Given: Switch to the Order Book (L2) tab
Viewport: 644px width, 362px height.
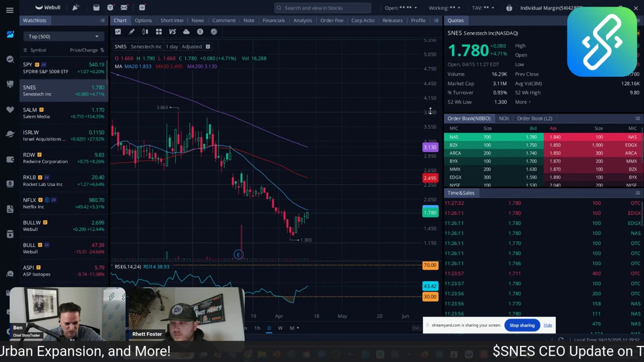Looking at the screenshot, I should click(534, 118).
